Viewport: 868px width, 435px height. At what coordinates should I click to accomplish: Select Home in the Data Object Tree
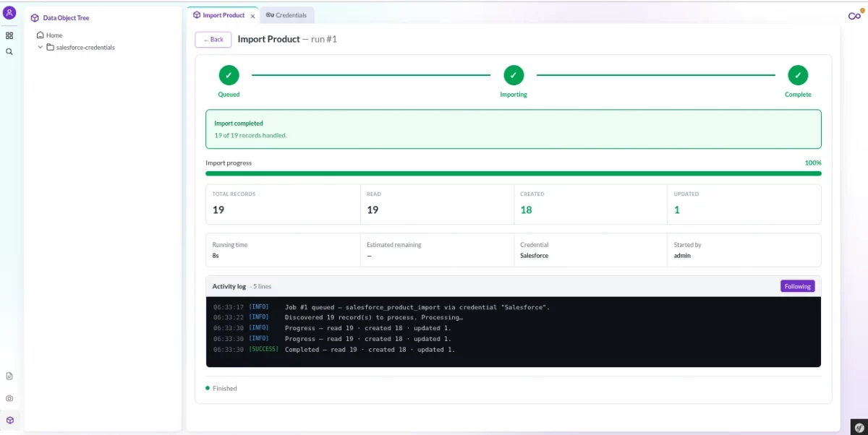click(54, 35)
